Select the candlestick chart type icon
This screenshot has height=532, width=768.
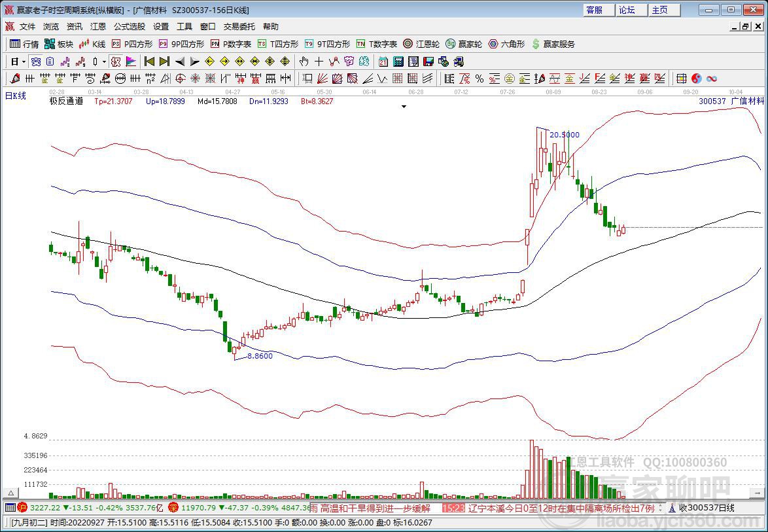tap(95, 62)
